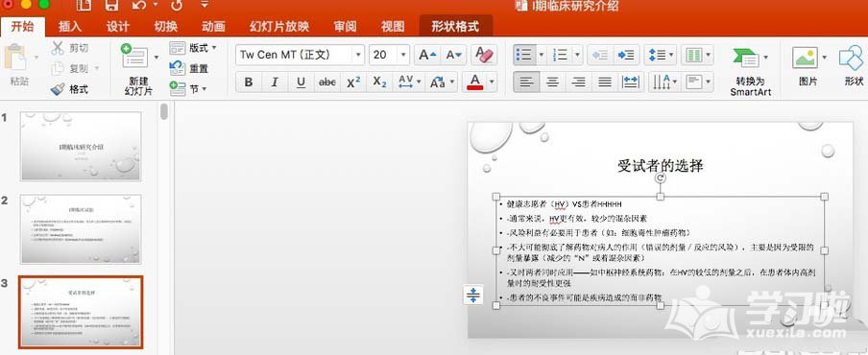The height and width of the screenshot is (355, 868).
Task: Increase font size with larger A icon
Action: (427, 55)
